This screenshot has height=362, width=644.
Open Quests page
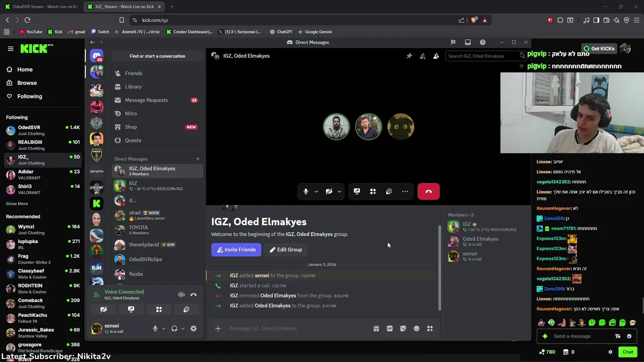click(x=157, y=140)
